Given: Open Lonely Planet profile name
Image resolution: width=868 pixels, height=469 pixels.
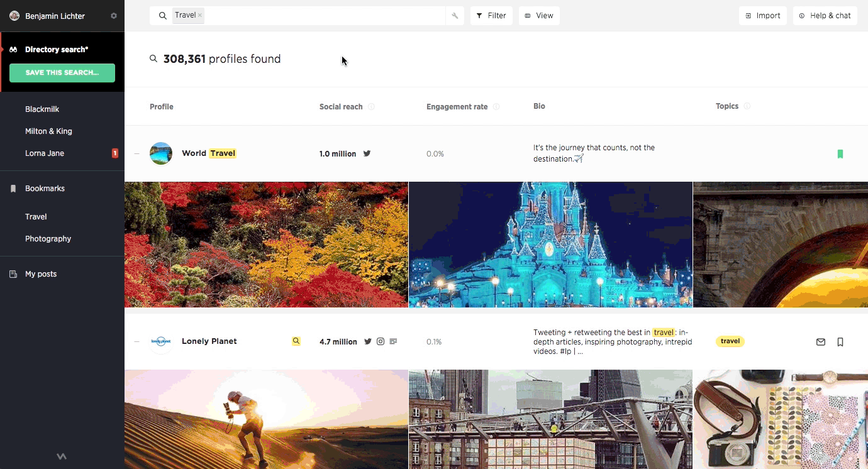Looking at the screenshot, I should 209,341.
